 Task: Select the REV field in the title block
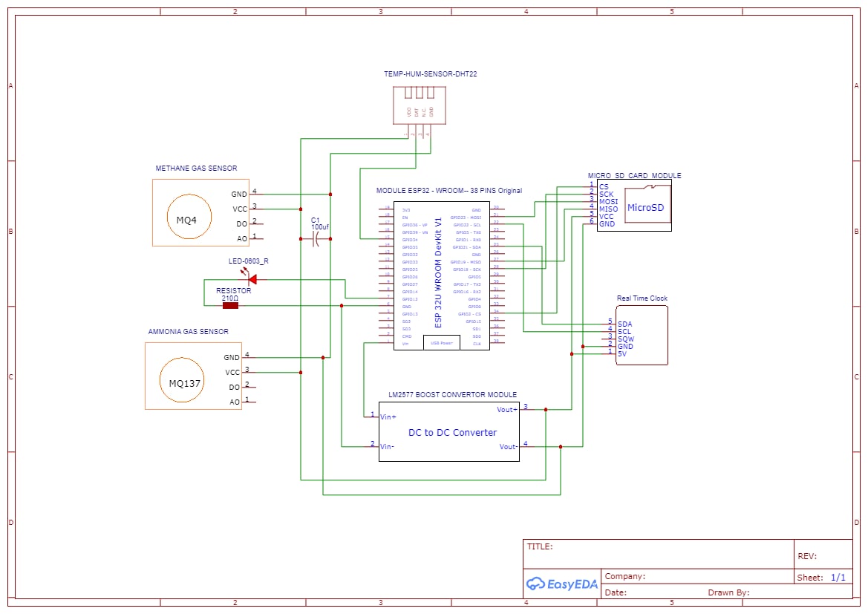click(x=823, y=556)
